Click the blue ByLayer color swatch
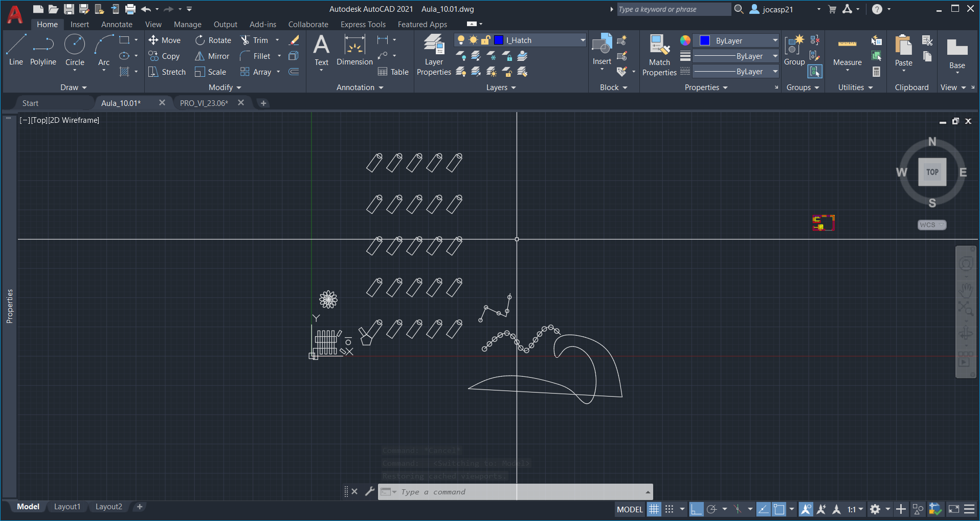Screen dimensions: 980x521 click(x=704, y=40)
